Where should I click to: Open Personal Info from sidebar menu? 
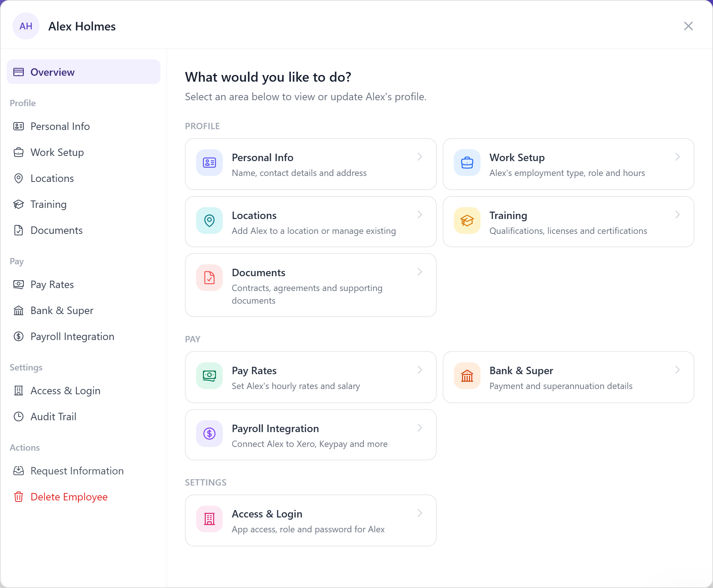84,126
